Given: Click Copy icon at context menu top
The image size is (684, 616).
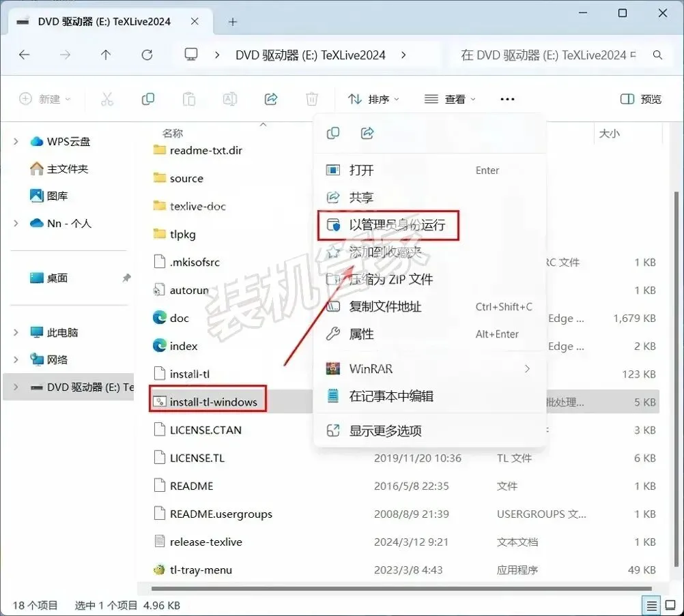Looking at the screenshot, I should pos(333,133).
